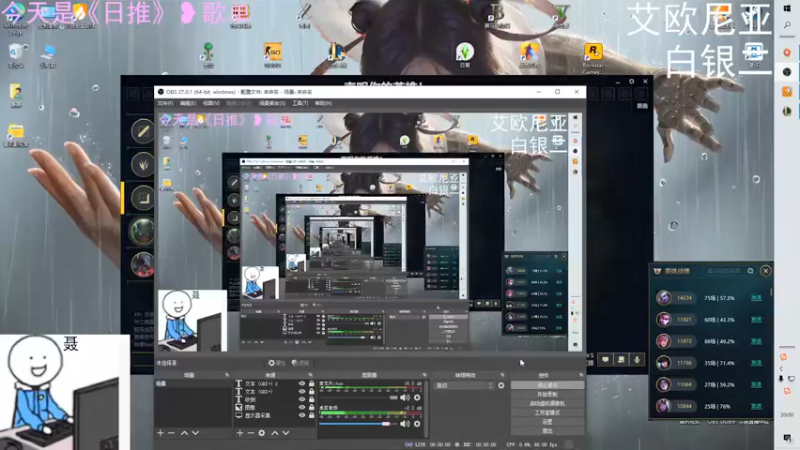Open 麦克风/Aux channel gear settings
The image size is (800, 450).
pyautogui.click(x=417, y=397)
